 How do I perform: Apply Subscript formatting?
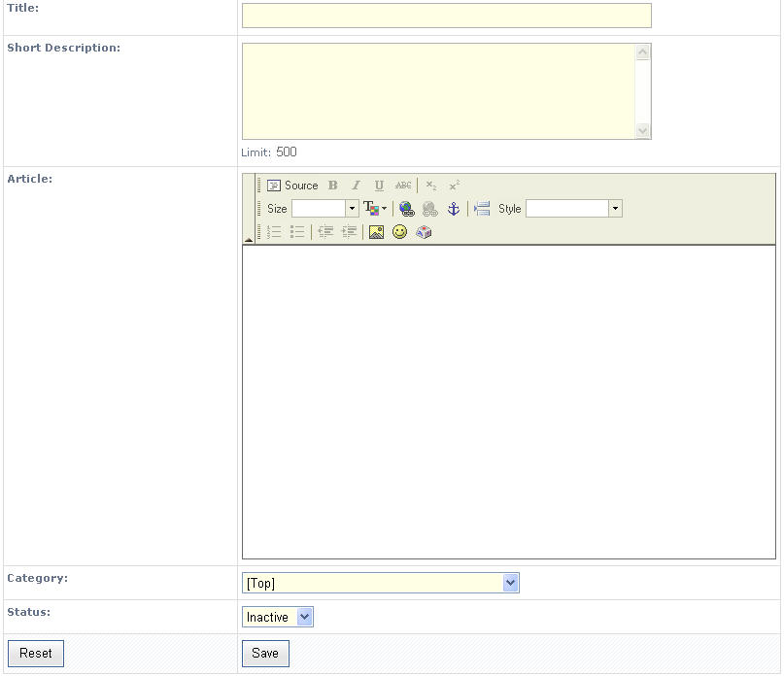[431, 186]
